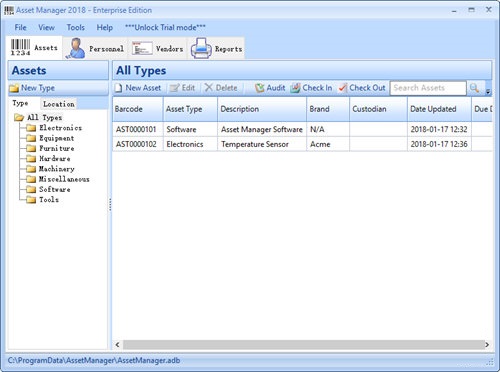Switch to the Personnel tab

[95, 49]
